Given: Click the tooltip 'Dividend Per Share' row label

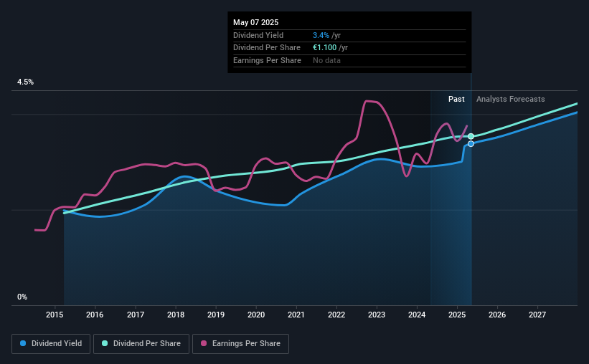Looking at the screenshot, I should [x=267, y=48].
